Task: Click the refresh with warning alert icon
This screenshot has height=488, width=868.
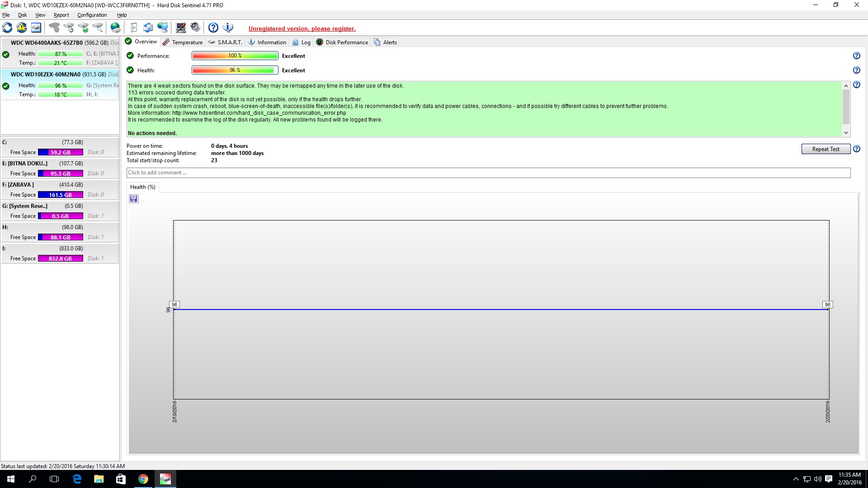Action: pyautogui.click(x=22, y=28)
